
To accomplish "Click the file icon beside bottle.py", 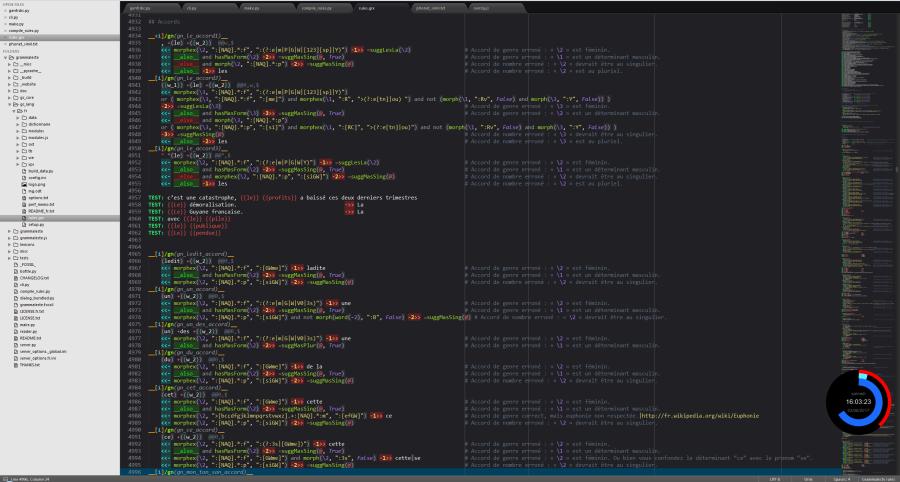I will pos(16,271).
